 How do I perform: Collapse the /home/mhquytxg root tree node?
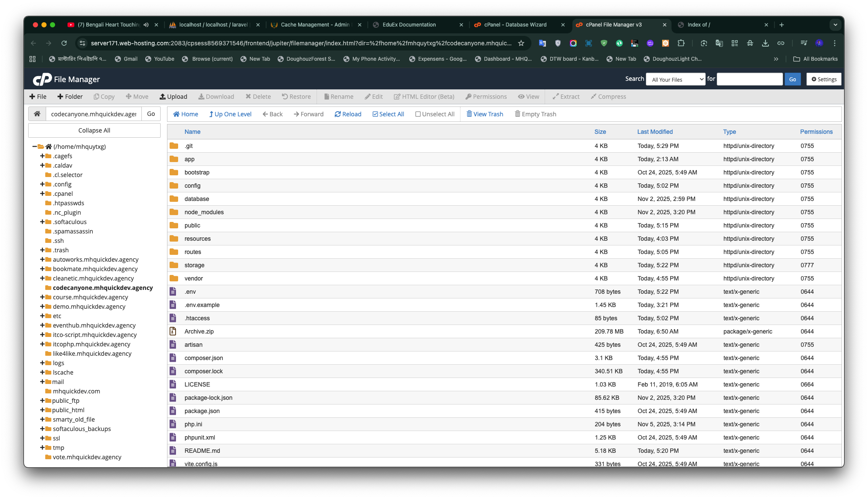tap(35, 147)
